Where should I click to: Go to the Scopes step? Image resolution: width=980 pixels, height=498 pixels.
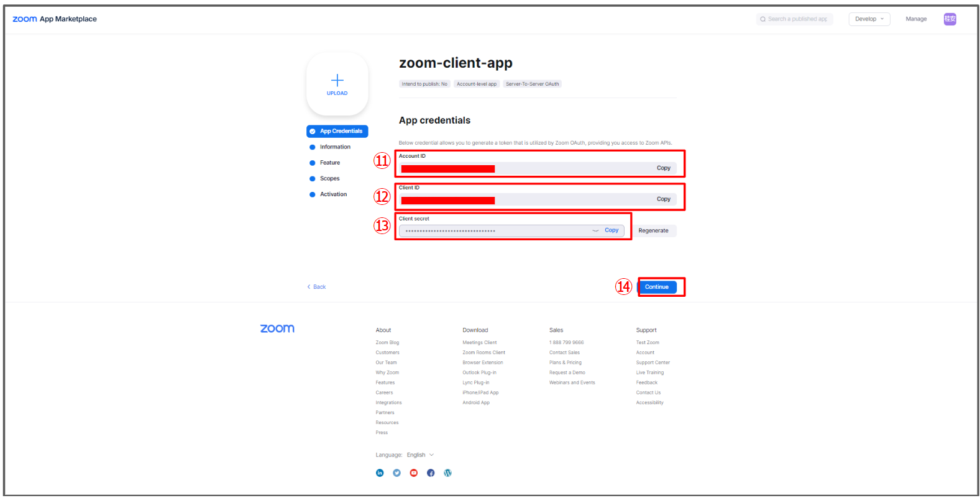click(329, 179)
